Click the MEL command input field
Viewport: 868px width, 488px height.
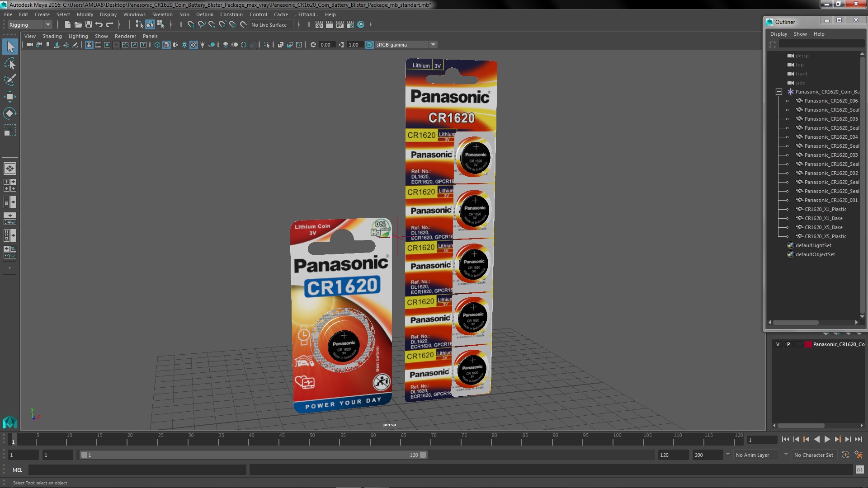click(x=137, y=470)
